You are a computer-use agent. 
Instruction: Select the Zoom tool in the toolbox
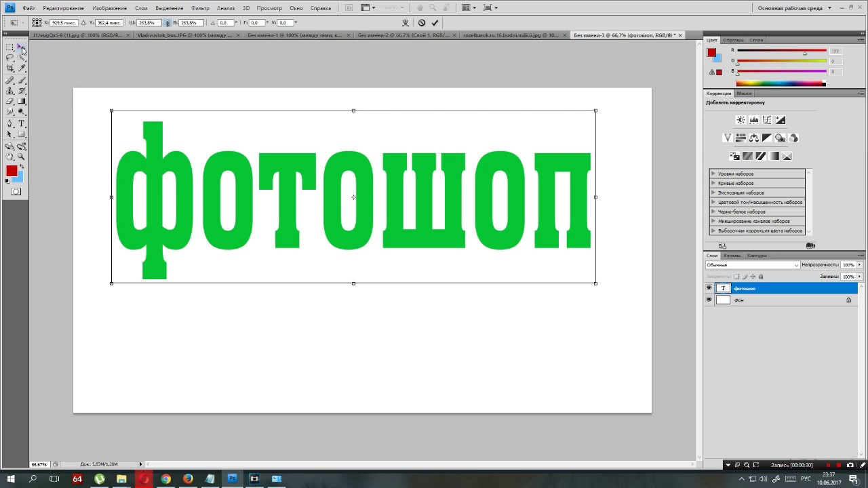pyautogui.click(x=22, y=157)
